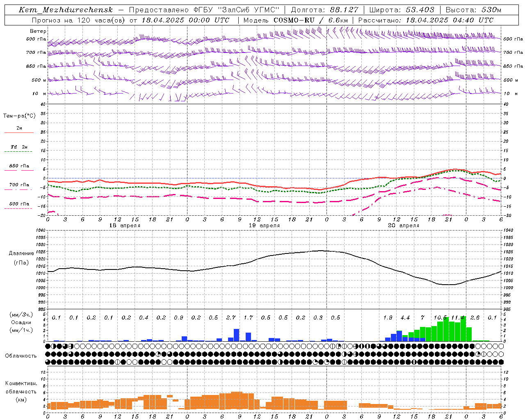Click the 'Td 2м' dew point legend label

tap(19, 147)
